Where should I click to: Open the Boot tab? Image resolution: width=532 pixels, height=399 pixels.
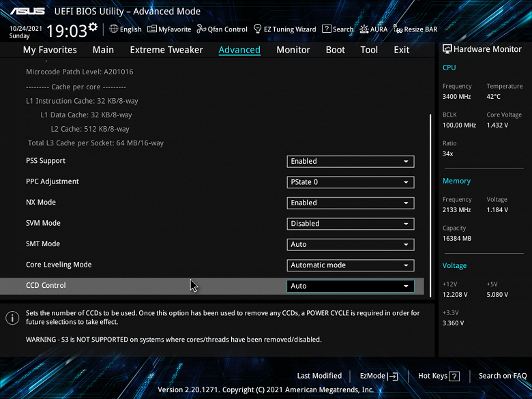click(335, 50)
